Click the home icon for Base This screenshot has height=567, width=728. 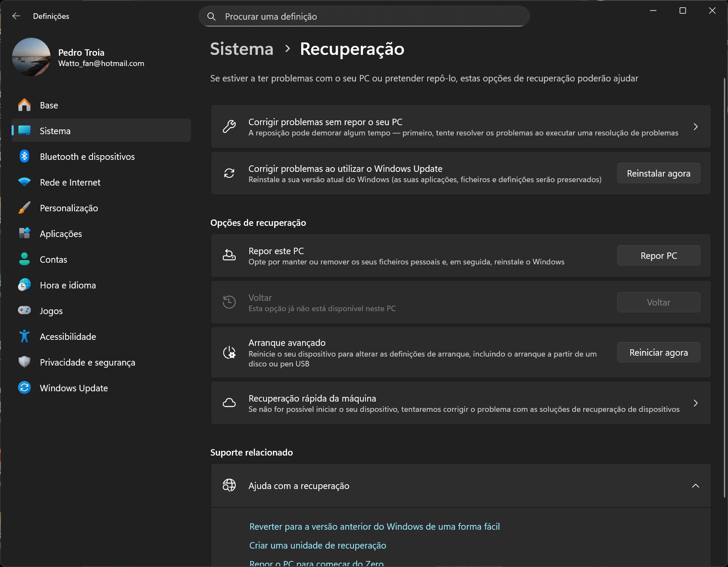point(24,105)
